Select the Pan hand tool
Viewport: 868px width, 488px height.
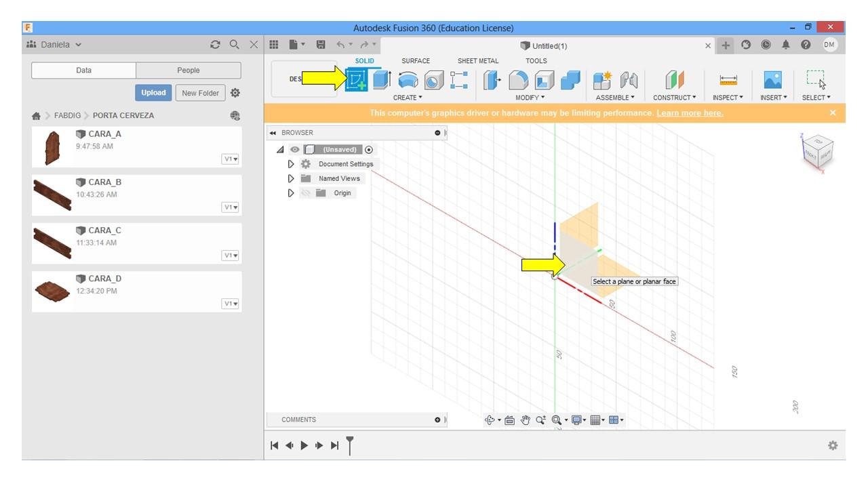point(525,420)
